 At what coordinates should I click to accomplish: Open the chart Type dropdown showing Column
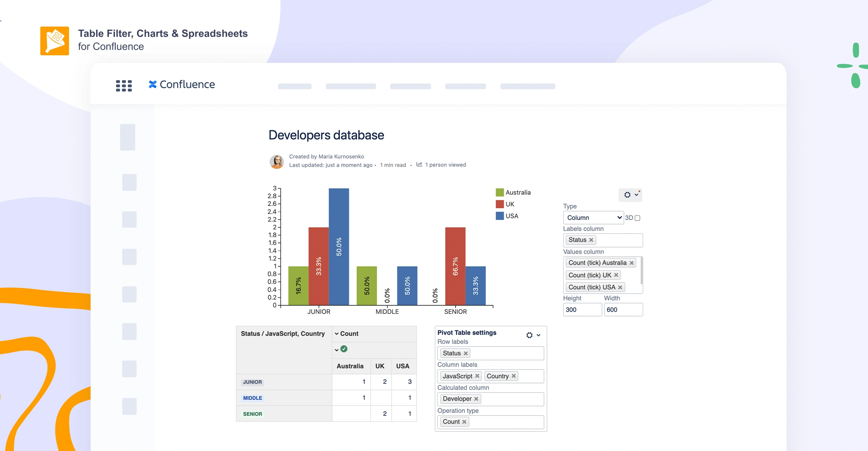pyautogui.click(x=593, y=218)
